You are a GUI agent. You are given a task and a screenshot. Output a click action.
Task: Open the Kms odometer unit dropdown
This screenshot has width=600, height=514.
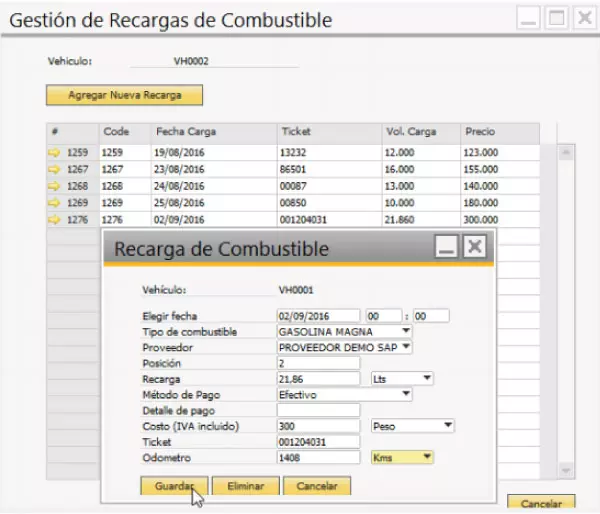(x=427, y=457)
